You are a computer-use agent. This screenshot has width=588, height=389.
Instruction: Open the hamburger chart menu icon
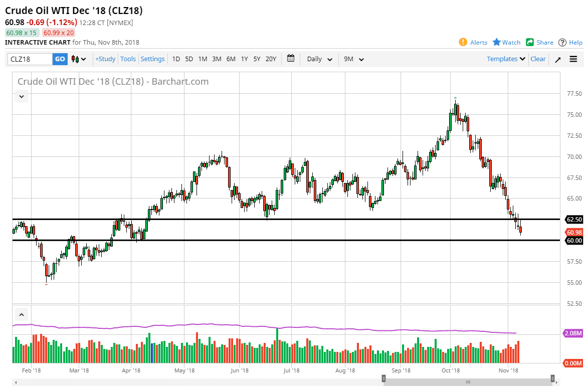(x=573, y=59)
